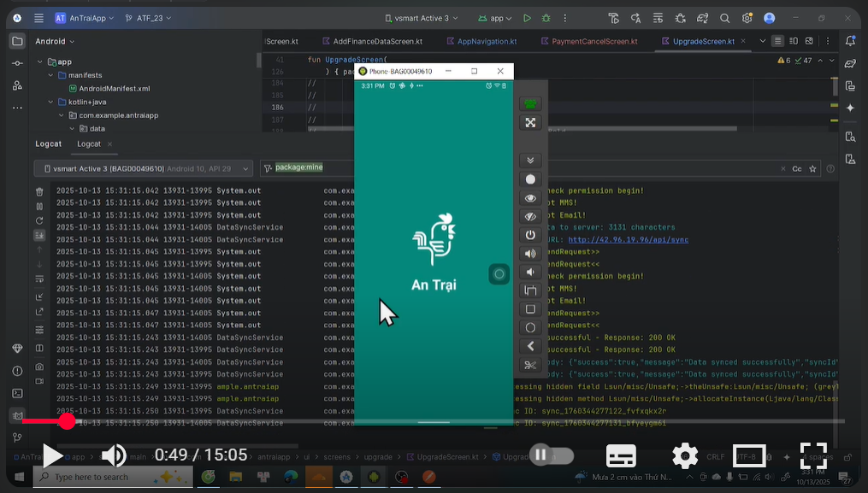Toggle soft-wrap in the Logcat toolbar
The image size is (868, 493).
(x=38, y=279)
